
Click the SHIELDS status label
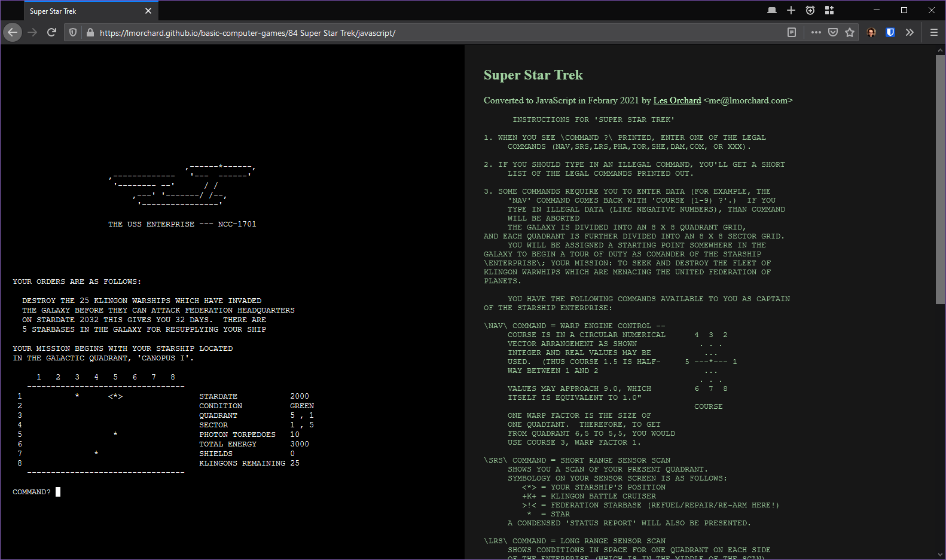[216, 454]
